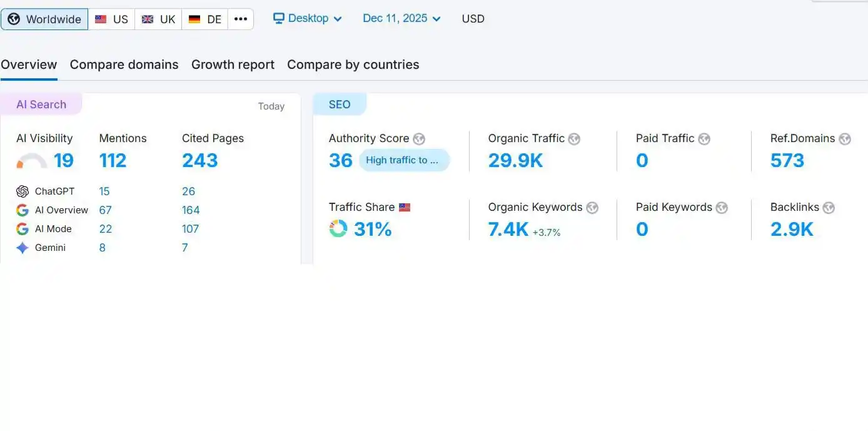Open Traffic Share value 31%
Screen dimensions: 868x431
373,230
